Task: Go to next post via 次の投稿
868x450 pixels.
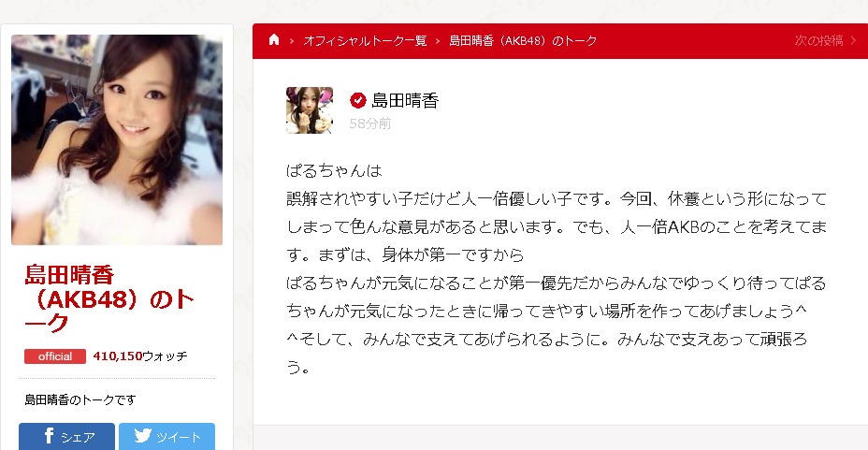Action: [818, 40]
